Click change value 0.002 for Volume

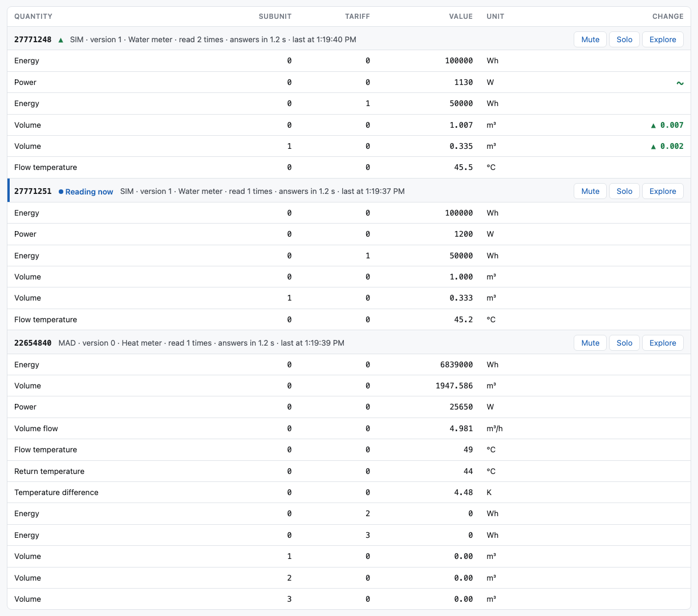click(667, 146)
